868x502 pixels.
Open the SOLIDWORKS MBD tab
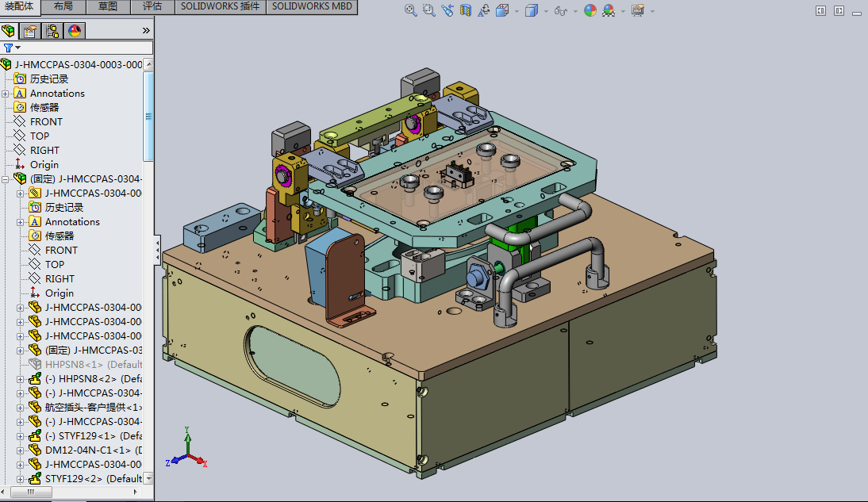312,6
